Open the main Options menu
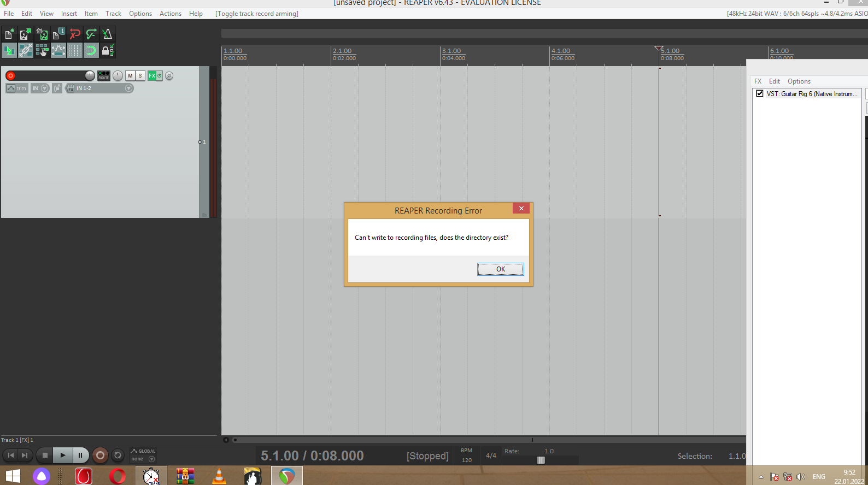 click(140, 13)
